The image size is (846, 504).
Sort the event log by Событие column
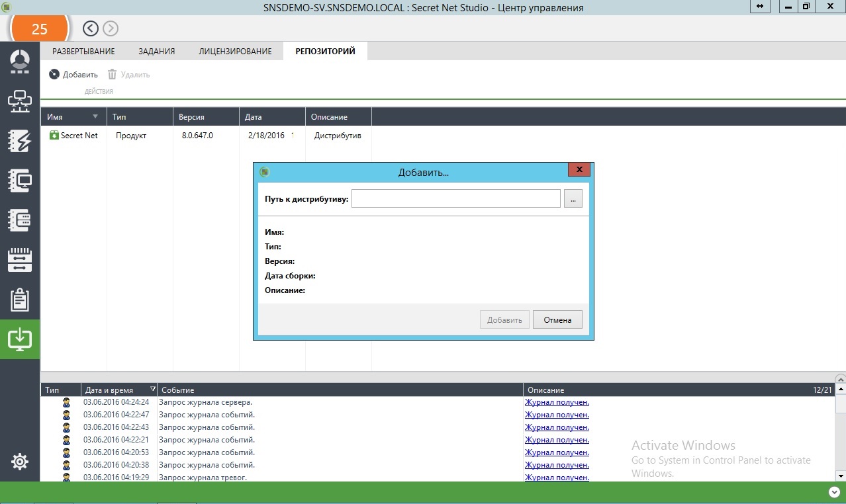tap(340, 390)
